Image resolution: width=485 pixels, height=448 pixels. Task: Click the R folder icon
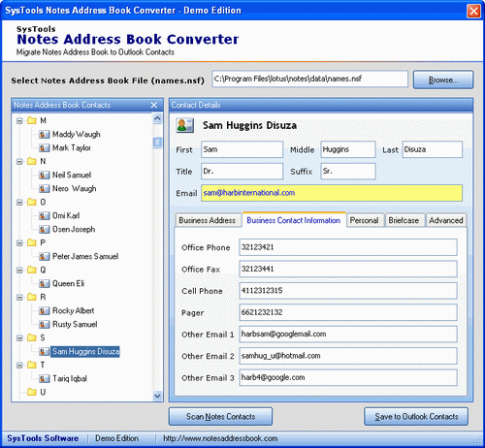pos(32,297)
